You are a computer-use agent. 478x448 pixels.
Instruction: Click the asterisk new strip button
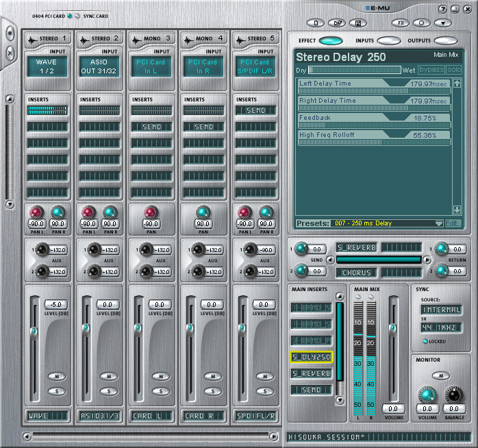tap(10, 32)
